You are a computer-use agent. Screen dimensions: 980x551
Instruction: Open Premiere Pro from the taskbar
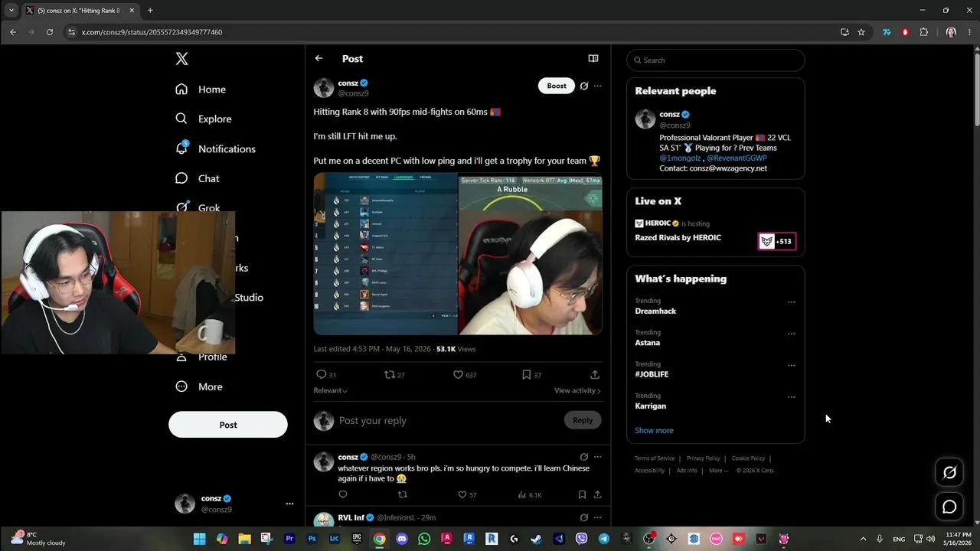289,539
